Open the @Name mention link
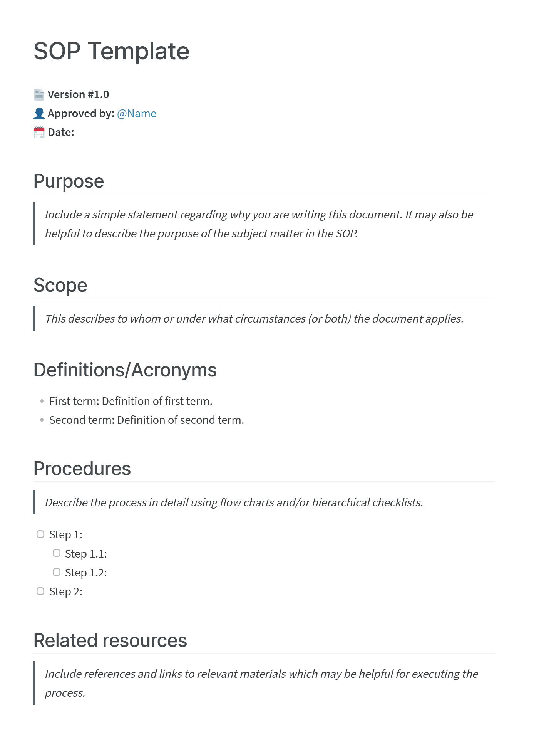This screenshot has height=756, width=539. click(x=137, y=113)
